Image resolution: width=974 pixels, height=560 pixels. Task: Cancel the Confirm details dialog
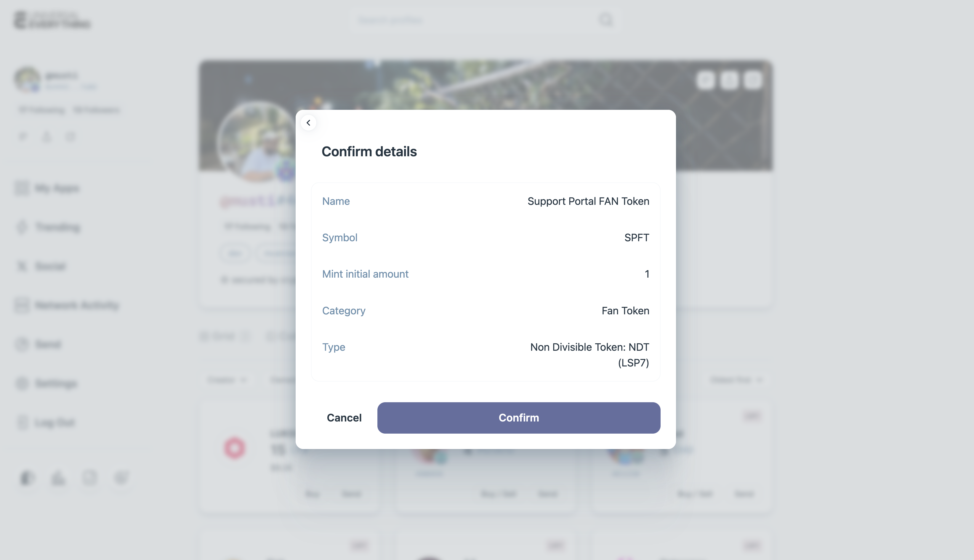pyautogui.click(x=344, y=418)
